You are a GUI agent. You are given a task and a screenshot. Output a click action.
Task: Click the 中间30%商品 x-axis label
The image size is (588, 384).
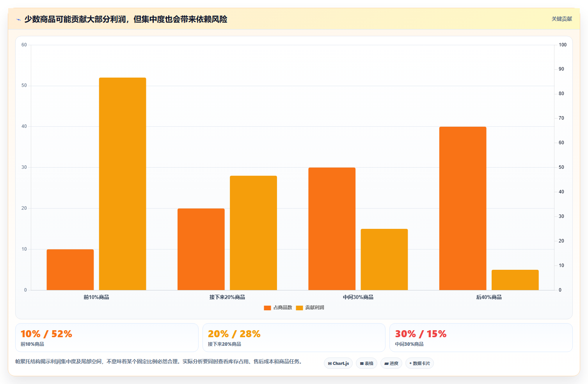pyautogui.click(x=358, y=297)
